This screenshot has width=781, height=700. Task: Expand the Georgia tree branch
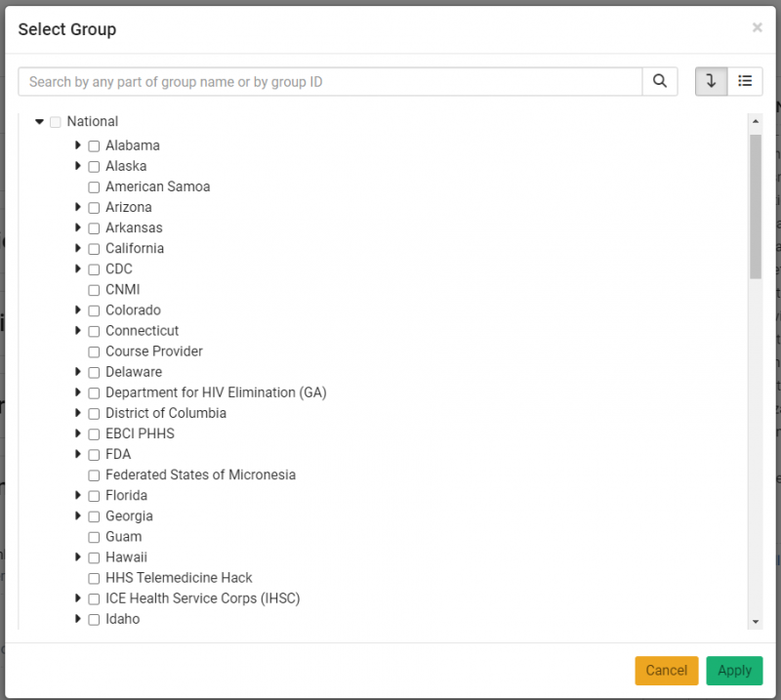[x=78, y=515]
